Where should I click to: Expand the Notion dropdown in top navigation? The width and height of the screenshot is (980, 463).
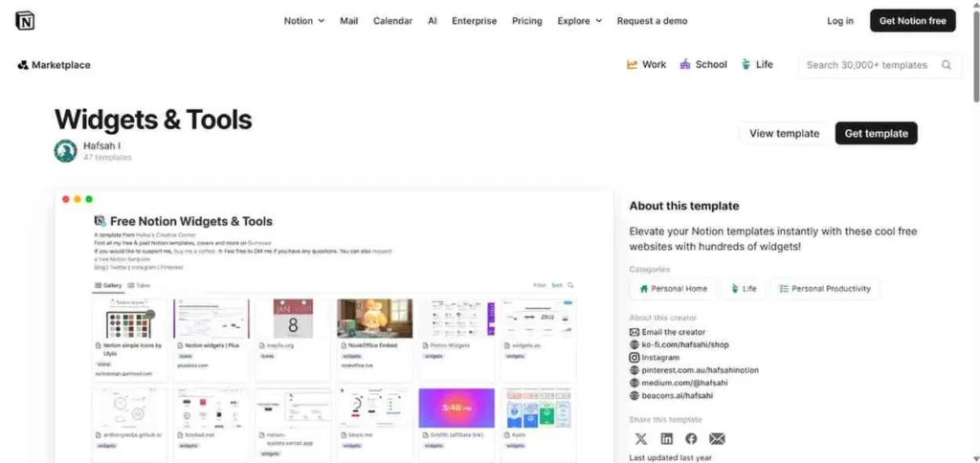coord(304,21)
